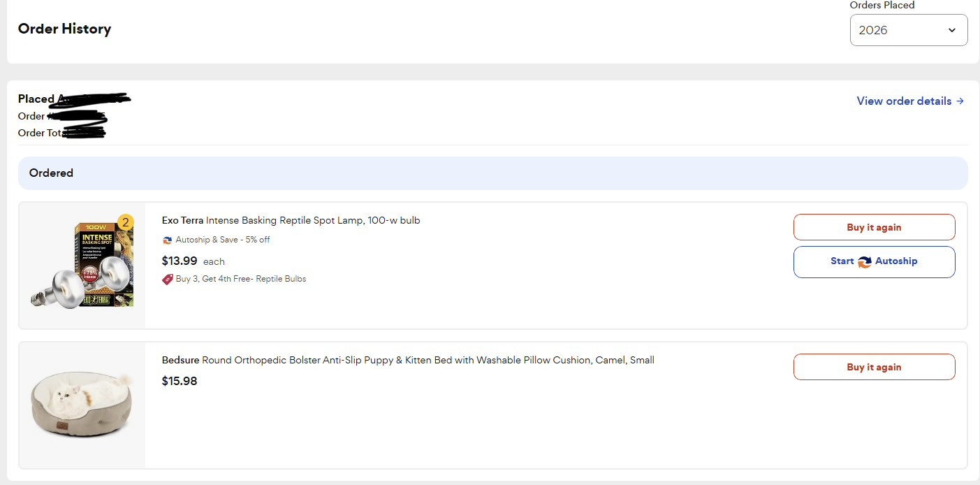The image size is (980, 485).
Task: Click the Buy 3 Get 4th Free tag icon
Action: (x=167, y=279)
